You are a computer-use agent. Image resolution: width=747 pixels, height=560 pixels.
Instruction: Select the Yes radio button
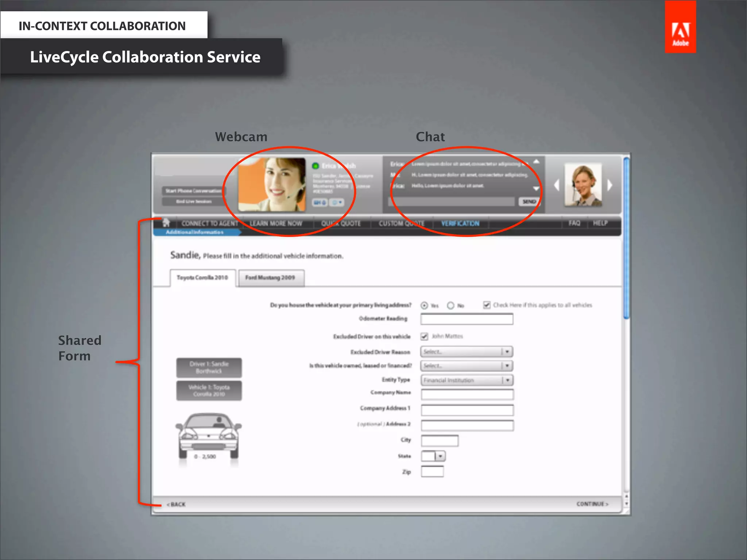click(424, 306)
